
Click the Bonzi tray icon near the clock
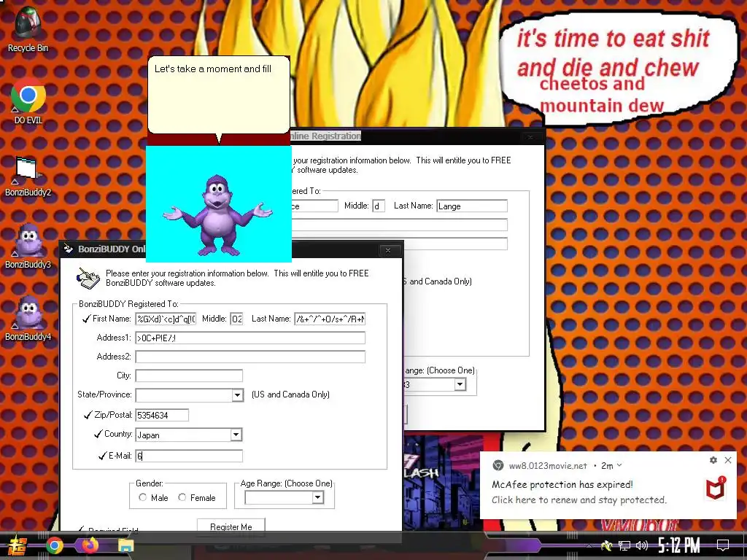click(606, 545)
